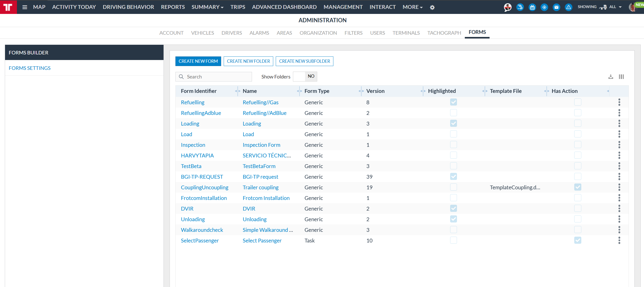This screenshot has height=287, width=644.
Task: Open the TV mode icon
Action: (532, 7)
